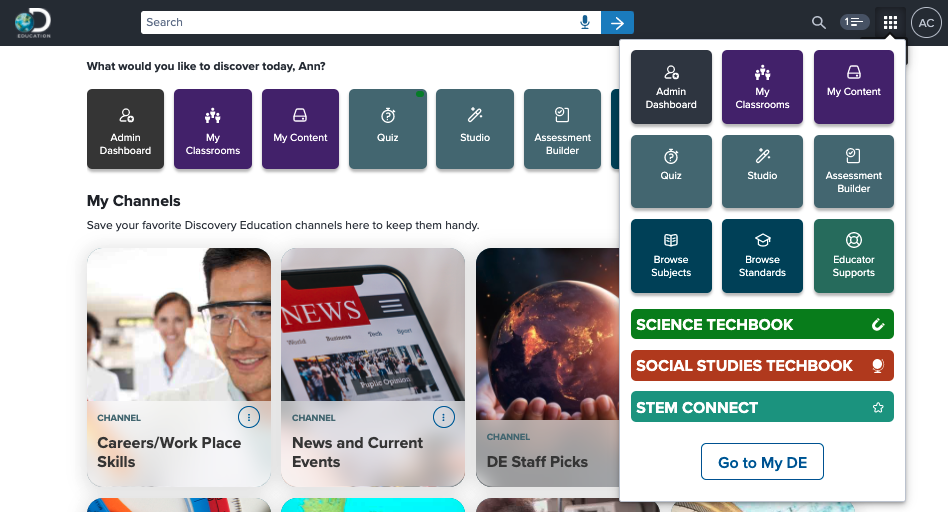Click the News and Current Events title

click(357, 452)
